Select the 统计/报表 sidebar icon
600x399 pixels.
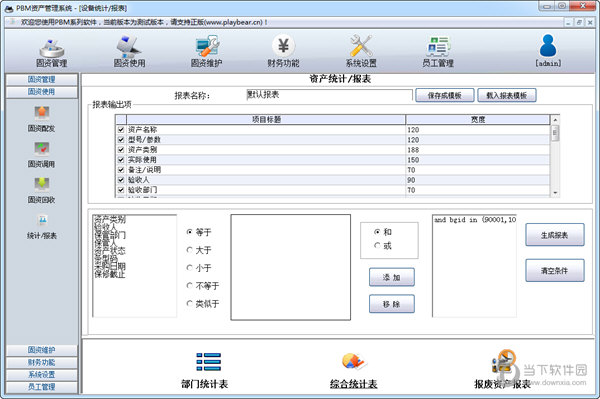click(x=42, y=220)
